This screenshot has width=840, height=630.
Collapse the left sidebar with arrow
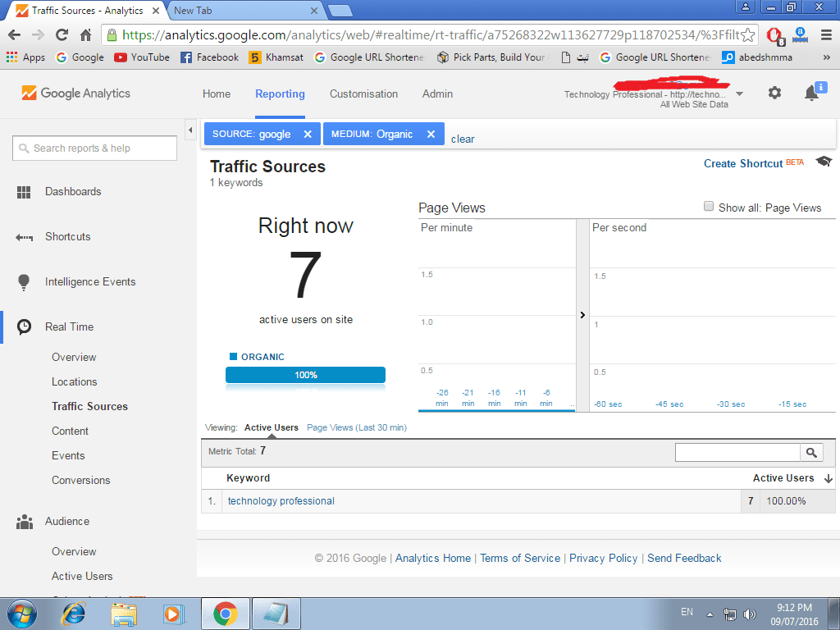[x=190, y=130]
